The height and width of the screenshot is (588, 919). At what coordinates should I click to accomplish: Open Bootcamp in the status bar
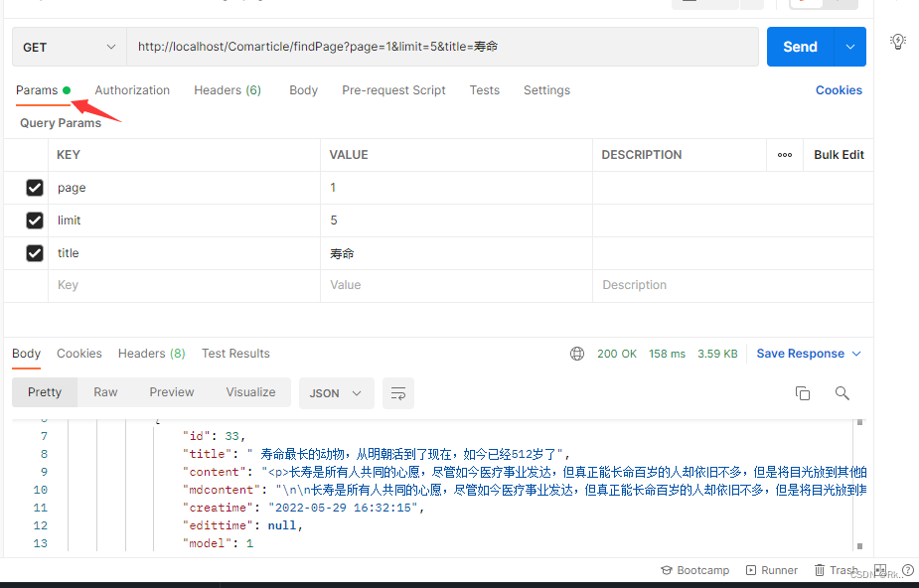coord(695,570)
